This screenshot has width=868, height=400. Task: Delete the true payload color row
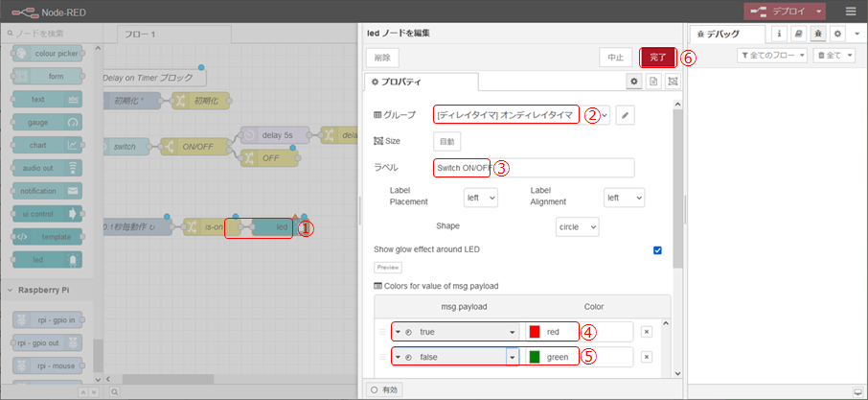click(x=646, y=332)
